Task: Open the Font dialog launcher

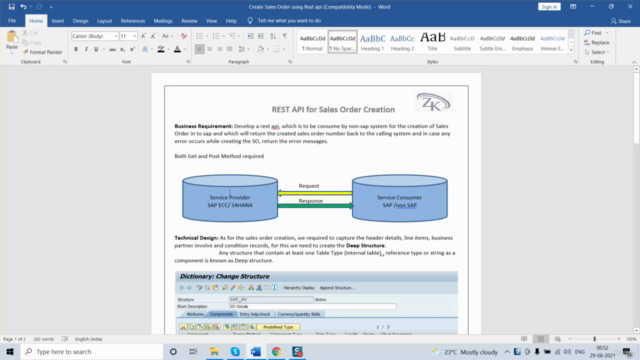Action: pos(188,62)
